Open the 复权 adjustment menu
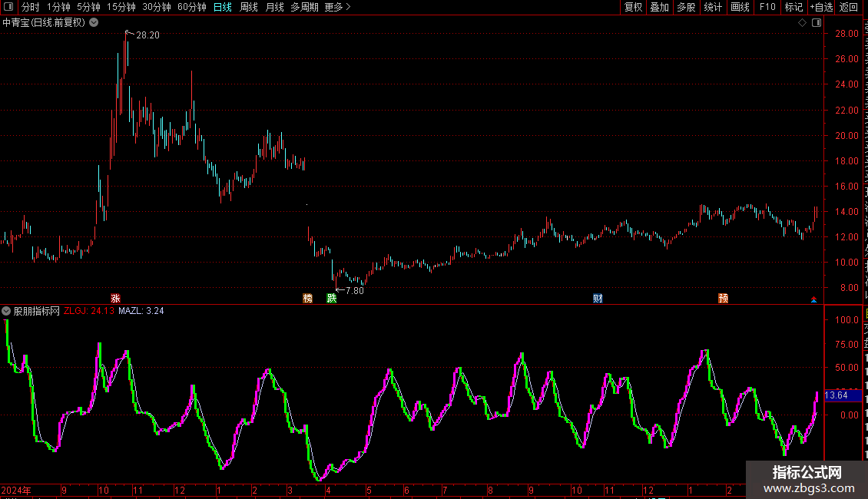Screen dimensions: 868x499 pos(633,7)
